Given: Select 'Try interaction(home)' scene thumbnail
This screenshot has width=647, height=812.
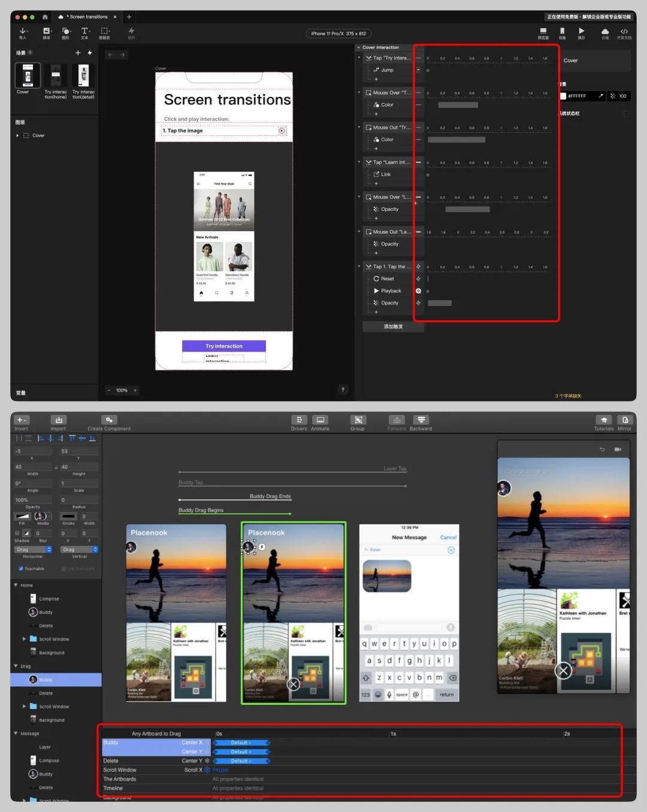Looking at the screenshot, I should coord(56,76).
